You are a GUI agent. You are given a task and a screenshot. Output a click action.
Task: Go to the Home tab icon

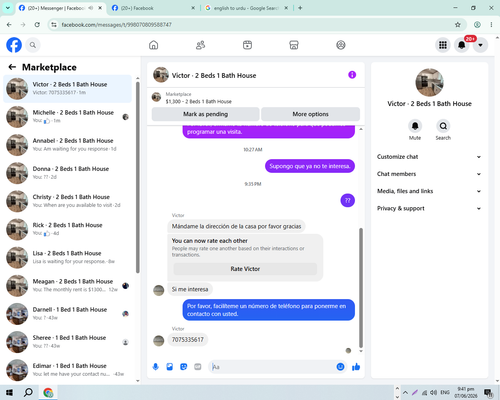[153, 45]
